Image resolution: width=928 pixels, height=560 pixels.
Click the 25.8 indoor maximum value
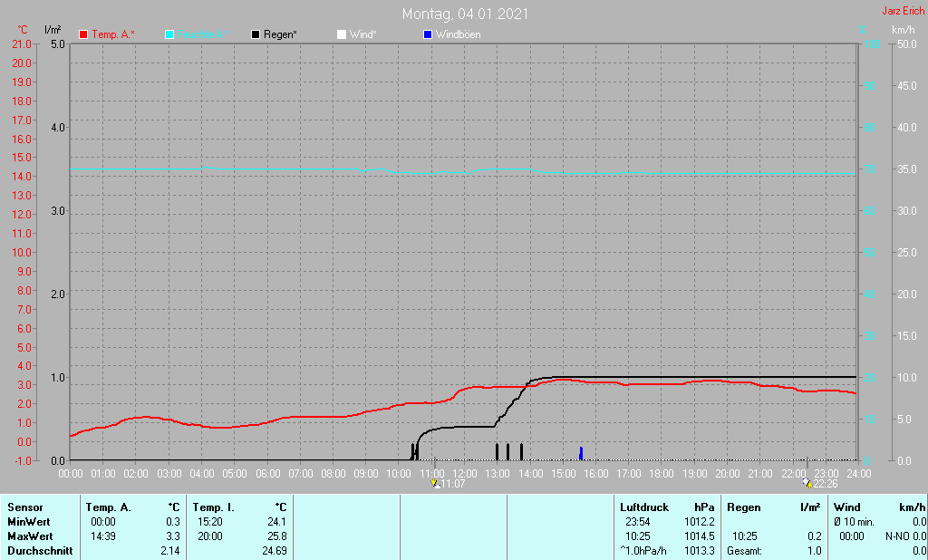tap(277, 536)
